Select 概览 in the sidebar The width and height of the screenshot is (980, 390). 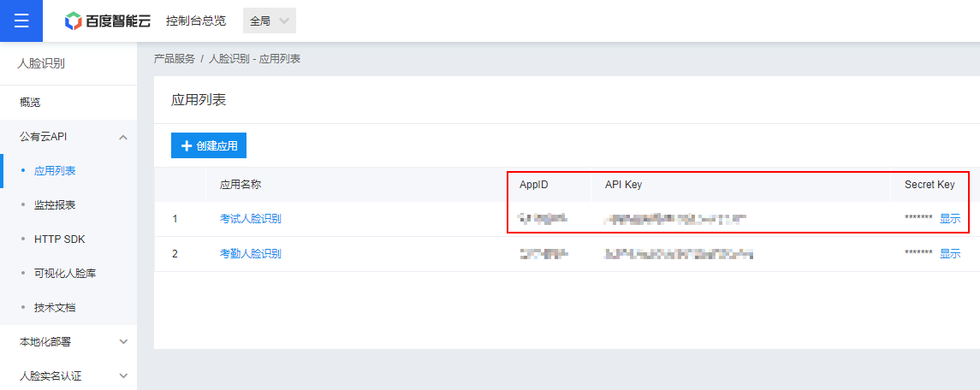(x=30, y=103)
